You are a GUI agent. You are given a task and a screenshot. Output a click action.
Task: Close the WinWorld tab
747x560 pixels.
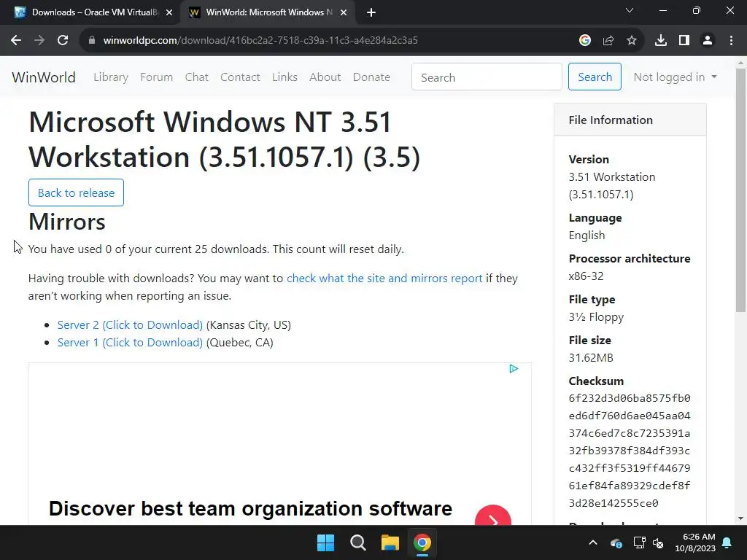[344, 12]
